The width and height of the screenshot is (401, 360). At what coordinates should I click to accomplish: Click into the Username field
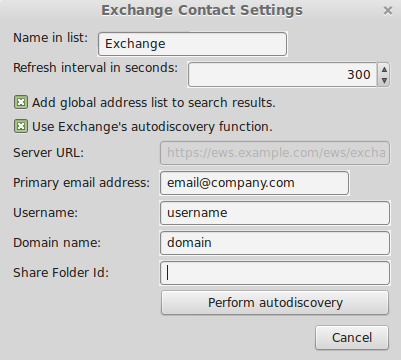coord(275,213)
